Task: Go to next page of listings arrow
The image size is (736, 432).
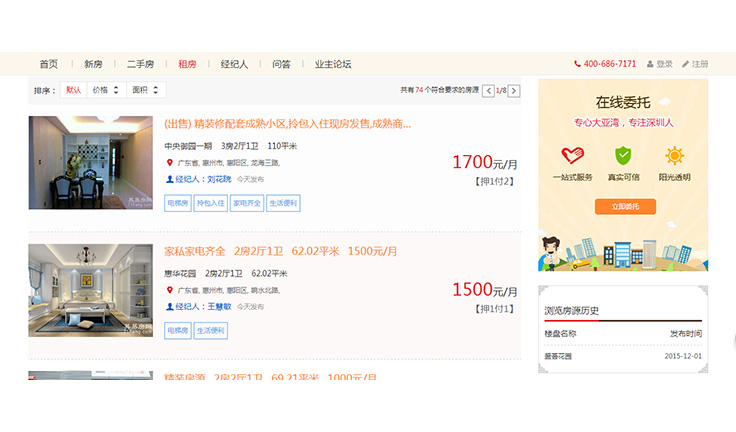Action: 514,91
